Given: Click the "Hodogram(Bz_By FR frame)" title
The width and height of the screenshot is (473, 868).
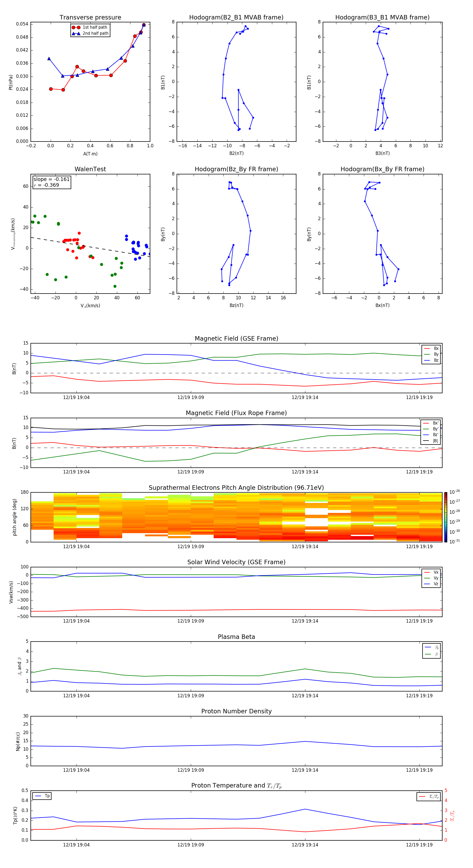Looking at the screenshot, I should [236, 169].
